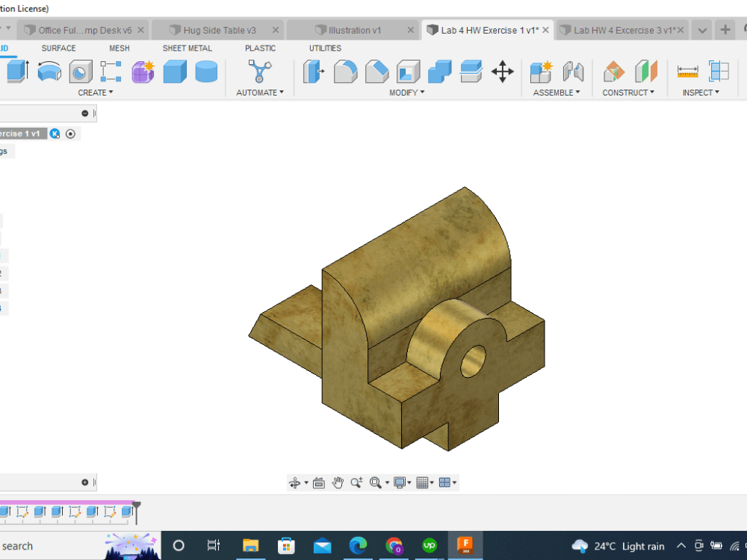Open the Viewports layout icon
747x560 pixels.
click(x=444, y=483)
